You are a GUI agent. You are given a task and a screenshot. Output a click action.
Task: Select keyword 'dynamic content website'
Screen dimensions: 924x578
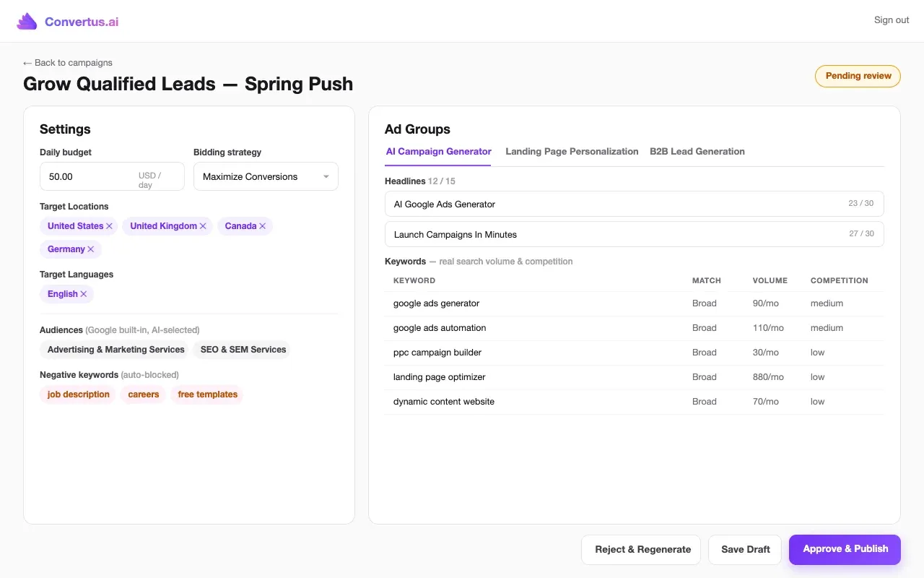444,402
